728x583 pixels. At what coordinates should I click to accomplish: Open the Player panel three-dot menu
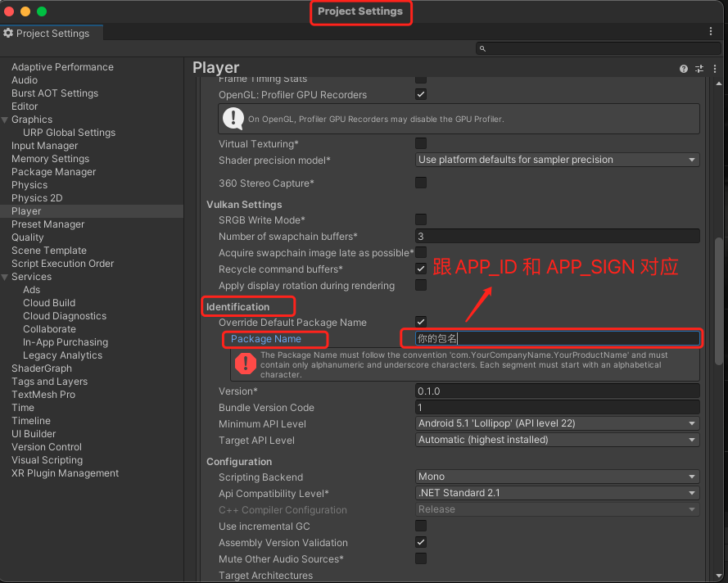point(714,69)
